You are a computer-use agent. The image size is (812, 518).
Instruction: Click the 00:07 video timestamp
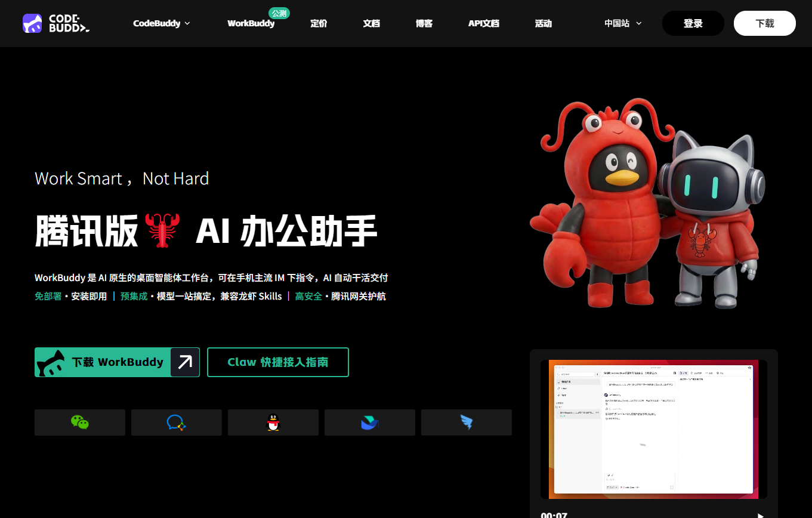pos(554,516)
